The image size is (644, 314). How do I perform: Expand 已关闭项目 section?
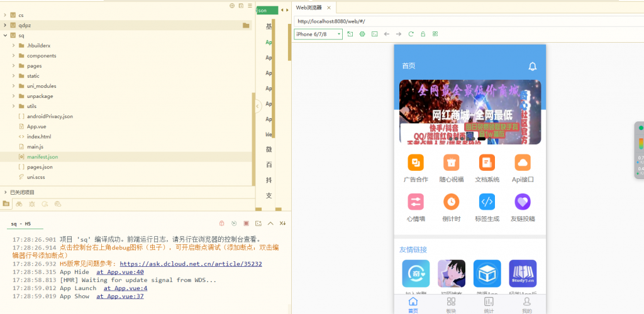coord(5,192)
